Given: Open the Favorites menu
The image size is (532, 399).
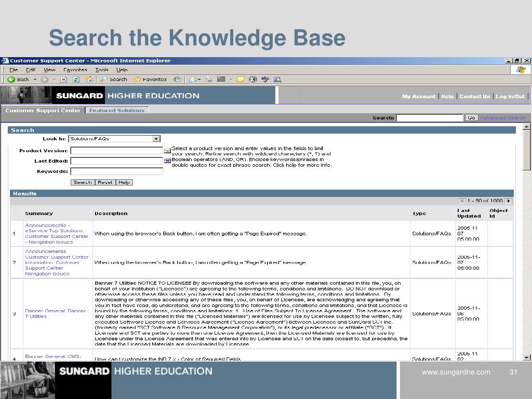Looking at the screenshot, I should (75, 70).
